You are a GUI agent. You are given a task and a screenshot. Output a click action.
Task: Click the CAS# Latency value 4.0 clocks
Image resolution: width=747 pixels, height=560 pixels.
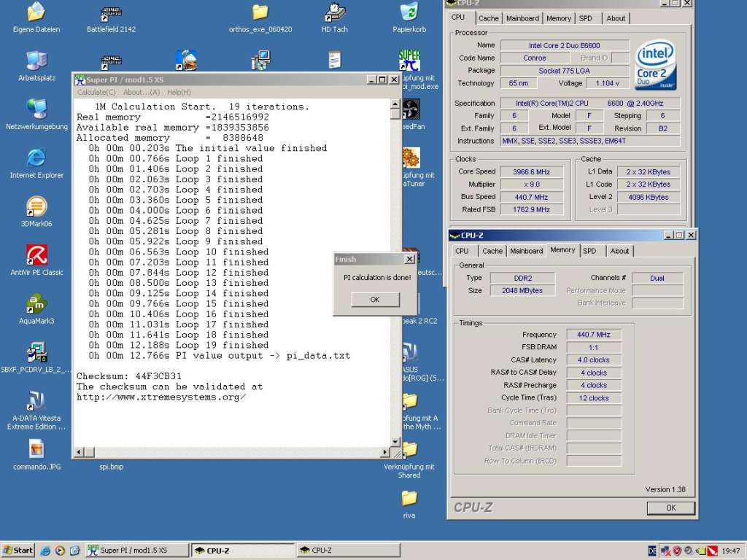[594, 360]
